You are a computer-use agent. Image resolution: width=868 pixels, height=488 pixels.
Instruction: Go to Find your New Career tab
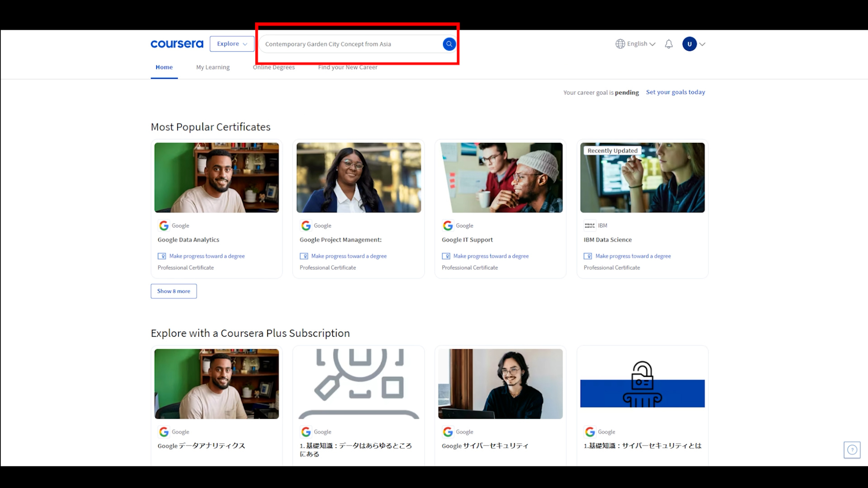click(x=348, y=67)
